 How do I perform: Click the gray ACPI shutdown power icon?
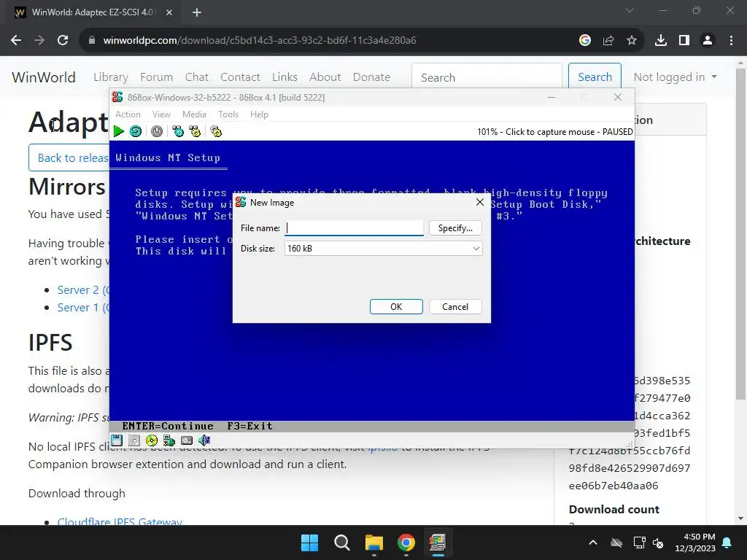(157, 131)
